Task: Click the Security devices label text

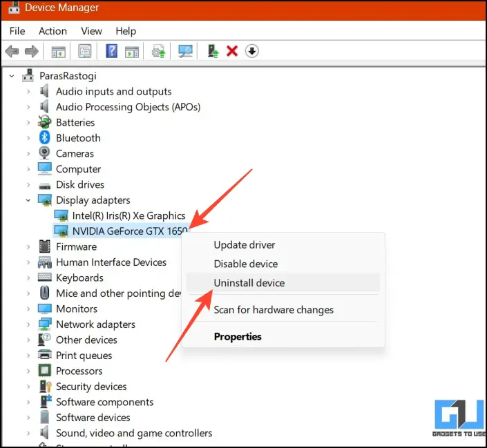Action: click(x=91, y=386)
